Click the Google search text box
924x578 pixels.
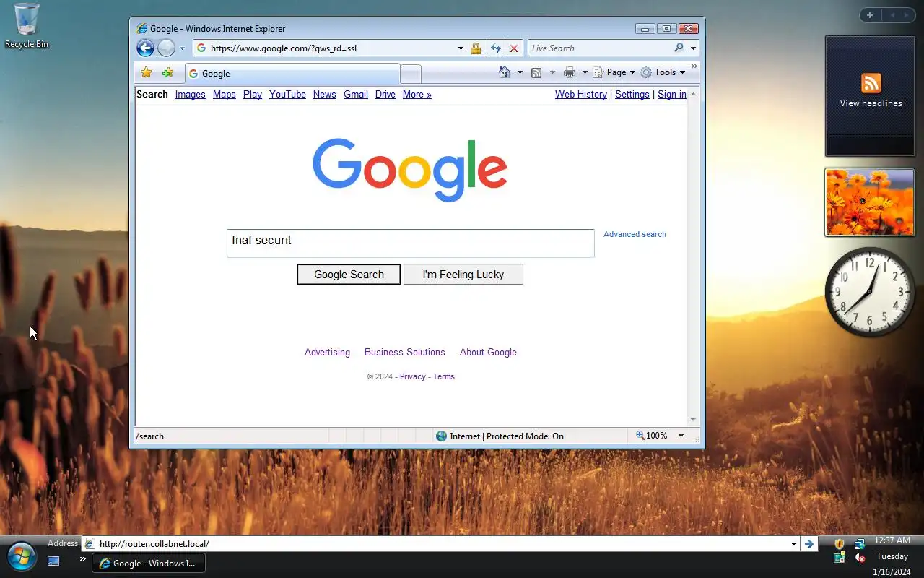(x=411, y=243)
